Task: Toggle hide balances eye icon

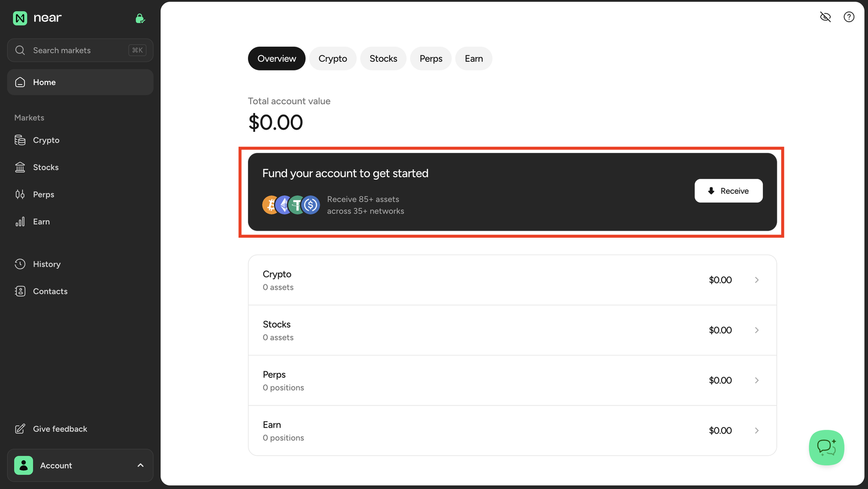Action: pyautogui.click(x=825, y=17)
